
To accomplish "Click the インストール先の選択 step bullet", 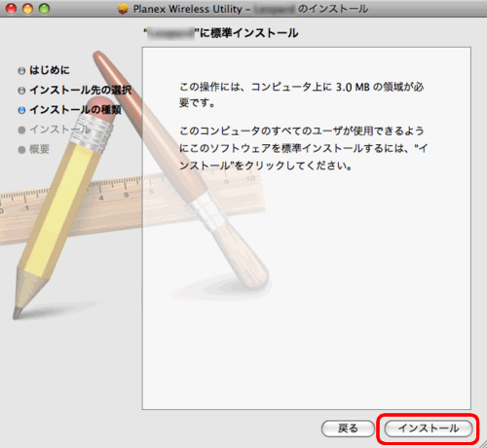I will click(x=21, y=91).
